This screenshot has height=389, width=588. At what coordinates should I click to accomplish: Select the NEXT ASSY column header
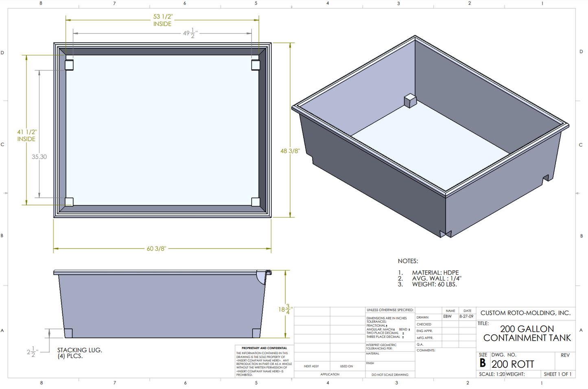(x=312, y=366)
